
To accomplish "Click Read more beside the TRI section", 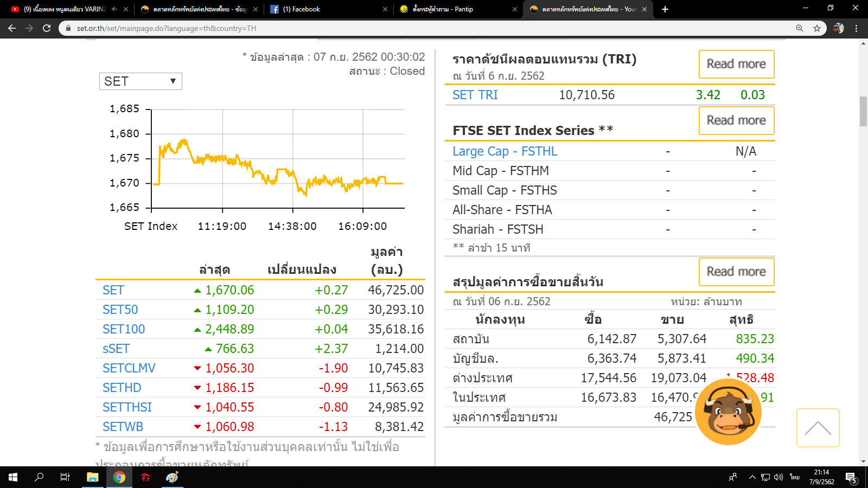I will tap(736, 64).
